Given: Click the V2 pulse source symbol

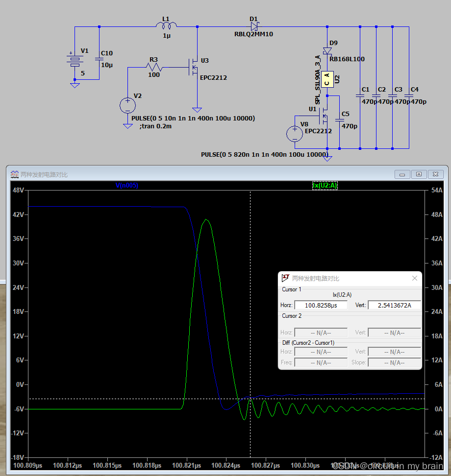Looking at the screenshot, I should 127,105.
